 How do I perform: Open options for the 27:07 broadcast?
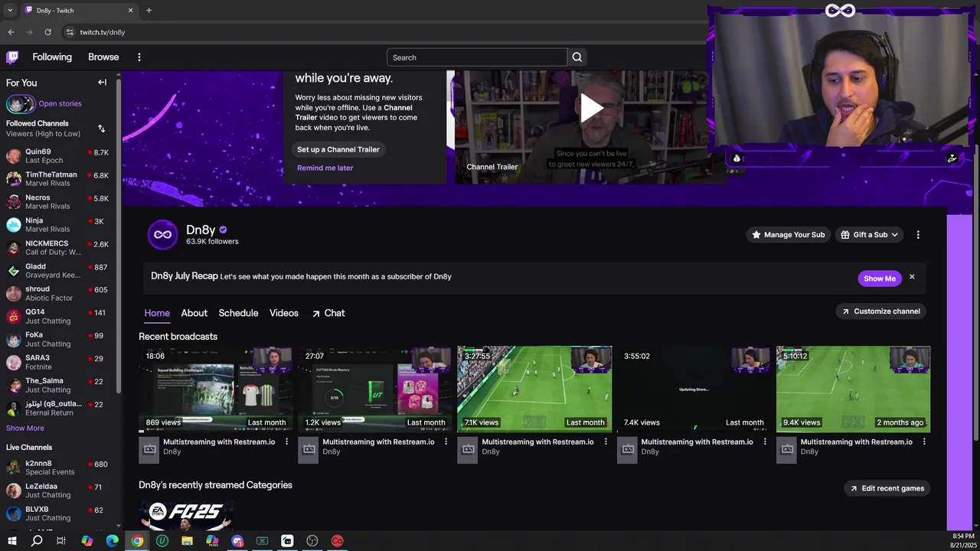446,442
